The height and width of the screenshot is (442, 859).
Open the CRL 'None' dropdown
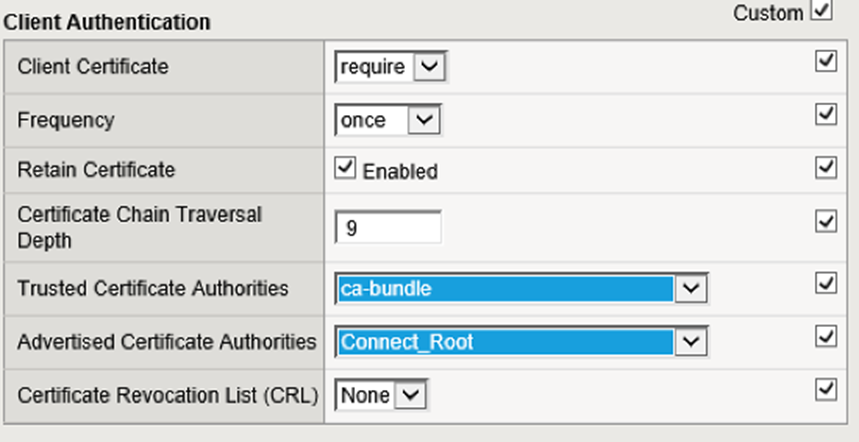coord(408,395)
